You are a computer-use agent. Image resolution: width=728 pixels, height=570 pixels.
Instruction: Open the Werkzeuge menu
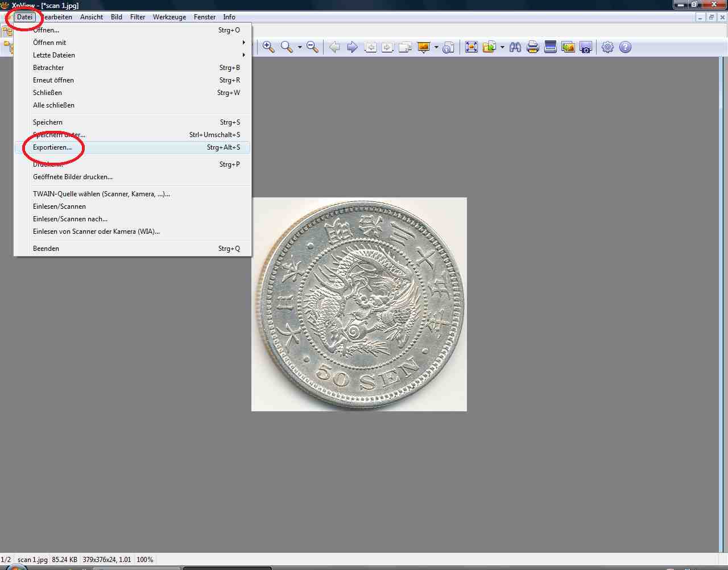(169, 17)
